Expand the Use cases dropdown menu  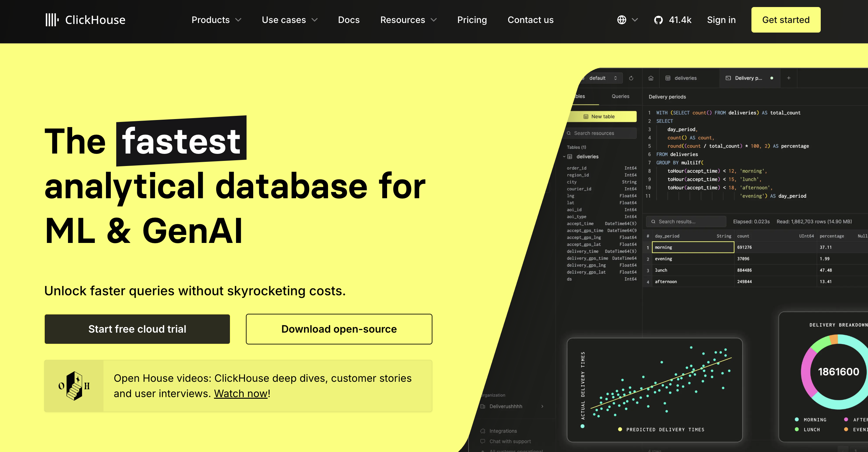pyautogui.click(x=289, y=20)
